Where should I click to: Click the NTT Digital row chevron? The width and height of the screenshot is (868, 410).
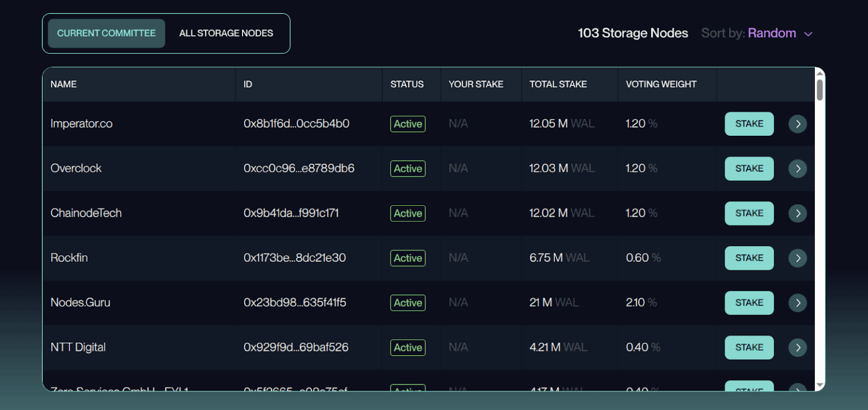pos(797,347)
